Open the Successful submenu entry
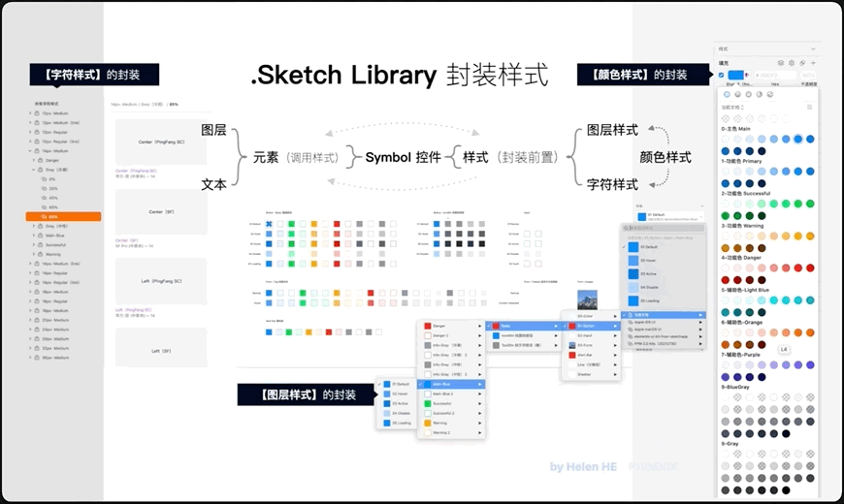 (x=452, y=403)
